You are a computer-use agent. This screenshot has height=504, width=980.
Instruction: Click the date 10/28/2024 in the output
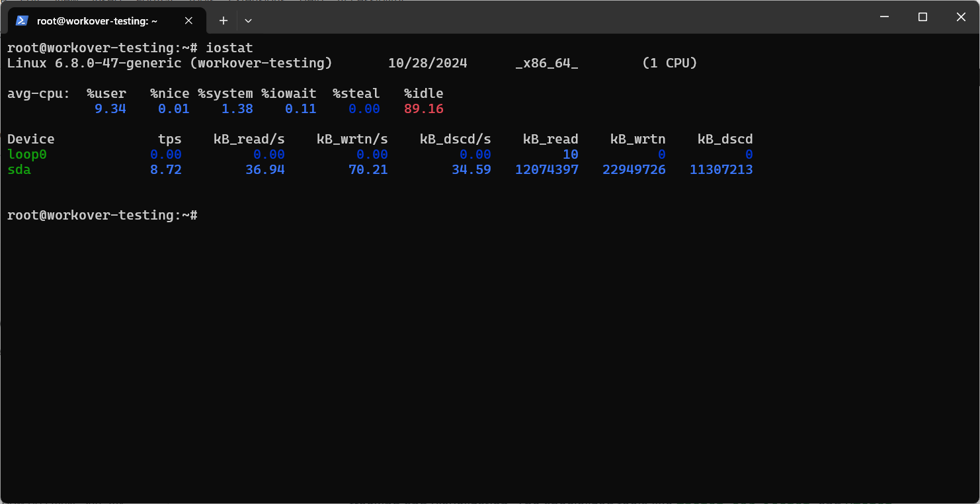(427, 63)
